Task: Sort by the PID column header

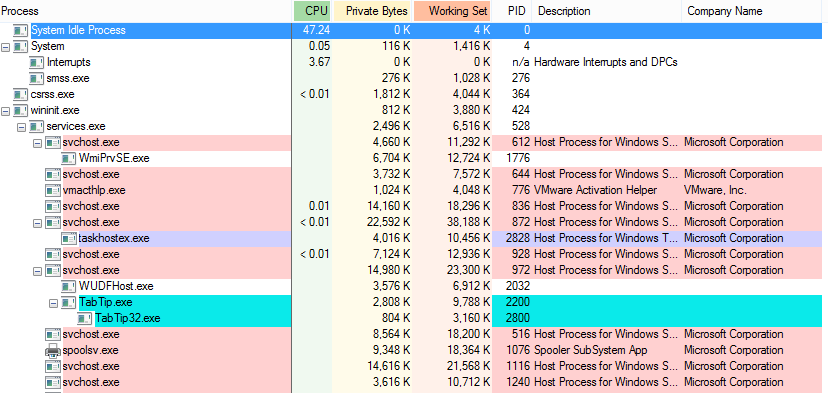Action: tap(512, 11)
